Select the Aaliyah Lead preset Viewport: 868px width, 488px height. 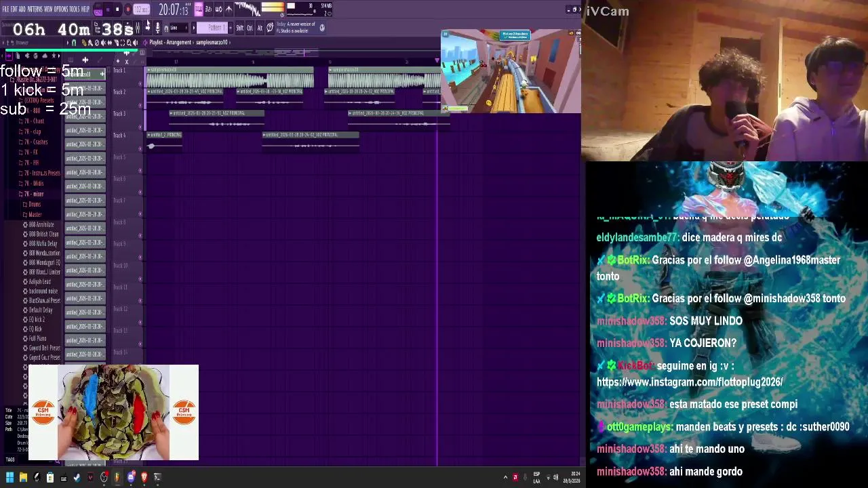(37, 281)
